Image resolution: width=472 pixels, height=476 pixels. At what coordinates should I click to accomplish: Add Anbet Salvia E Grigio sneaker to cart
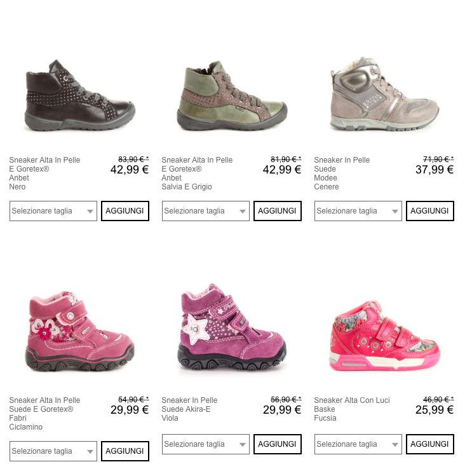pyautogui.click(x=278, y=211)
